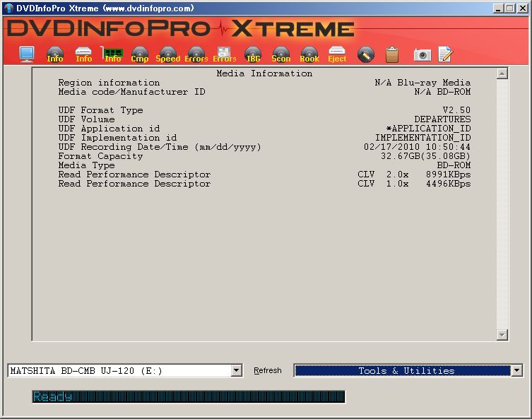The image size is (532, 419).
Task: Click the Media Information heading
Action: click(264, 73)
